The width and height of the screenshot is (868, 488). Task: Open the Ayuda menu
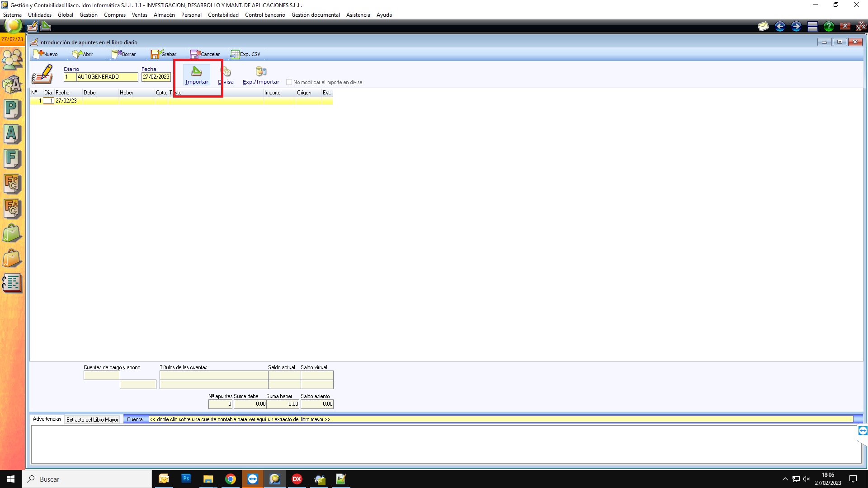384,15
